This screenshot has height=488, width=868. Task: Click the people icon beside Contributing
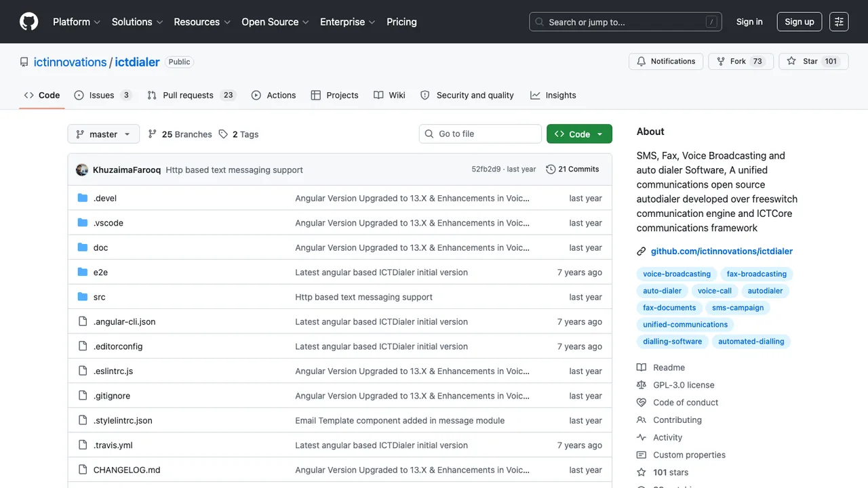[642, 420]
